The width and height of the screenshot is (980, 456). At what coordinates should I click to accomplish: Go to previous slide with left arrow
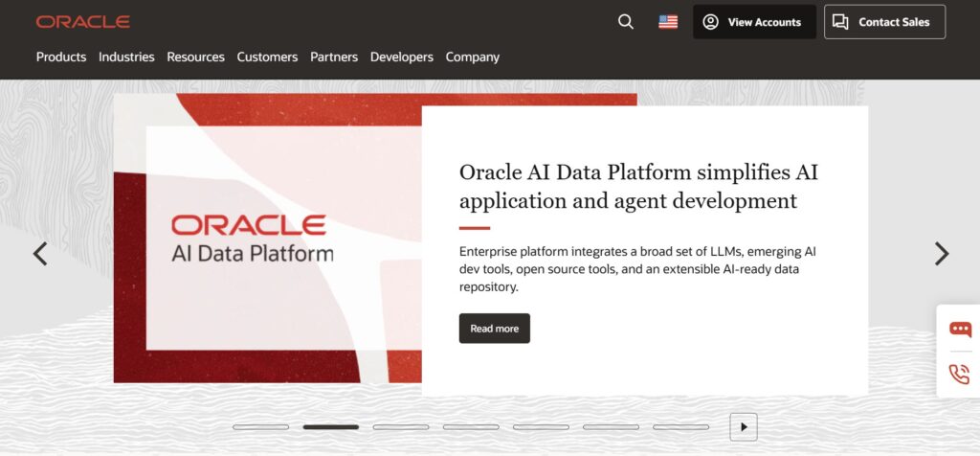point(40,254)
